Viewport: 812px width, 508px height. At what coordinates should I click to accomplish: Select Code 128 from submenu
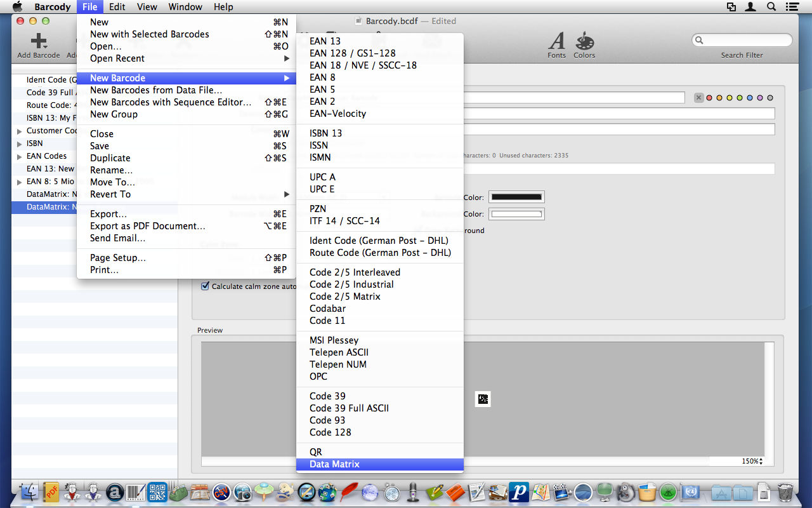pos(380,432)
